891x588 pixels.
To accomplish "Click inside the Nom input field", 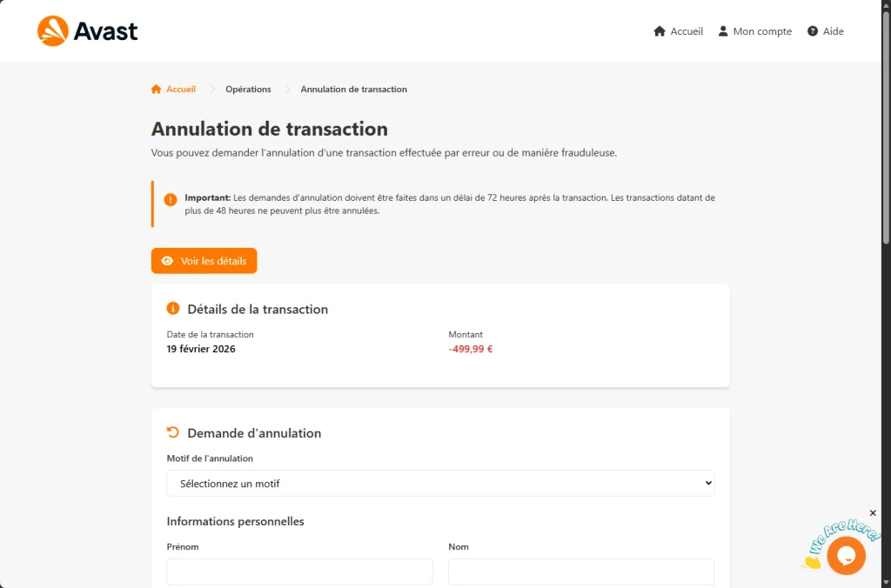I will click(x=580, y=571).
